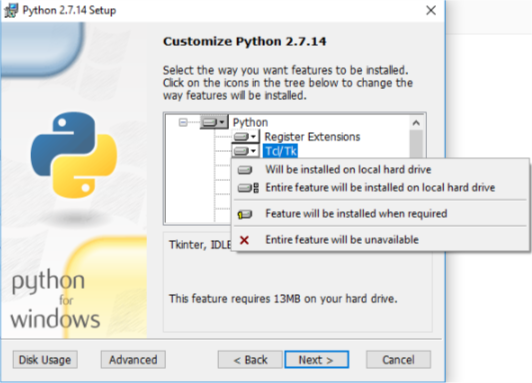Select the Register Extensions tree item
Screen dimensions: 532x383
pos(312,137)
